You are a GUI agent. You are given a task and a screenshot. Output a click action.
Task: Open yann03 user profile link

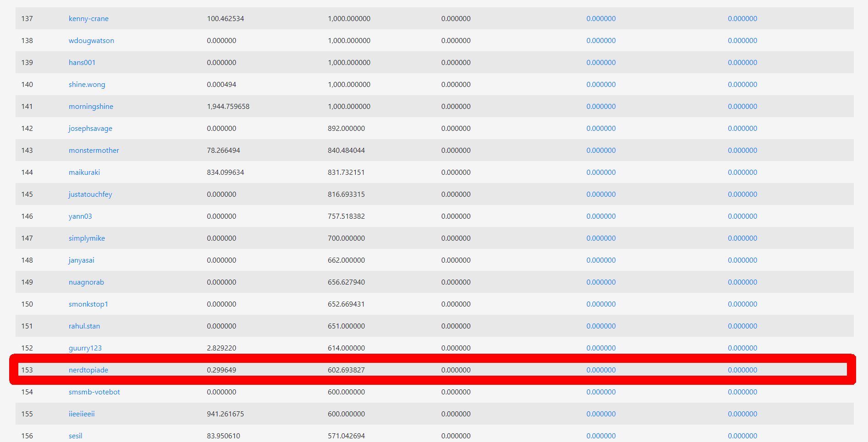[x=80, y=216]
